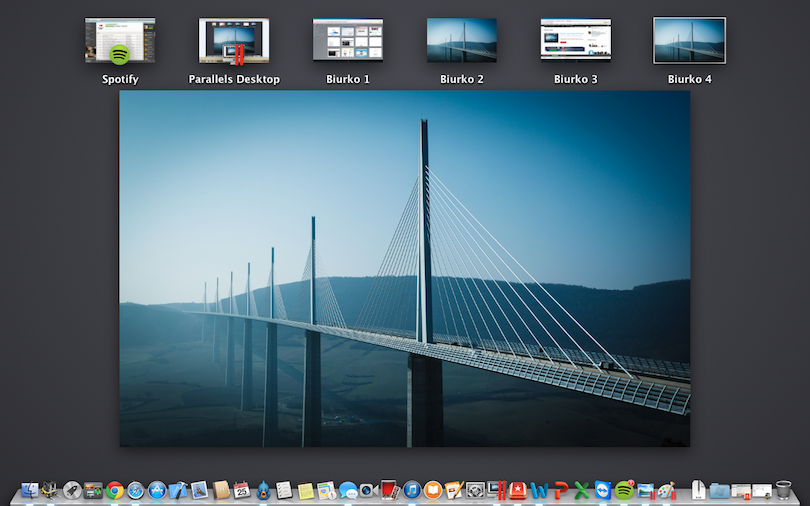Switch to Biurko 1 desktop

click(x=348, y=41)
